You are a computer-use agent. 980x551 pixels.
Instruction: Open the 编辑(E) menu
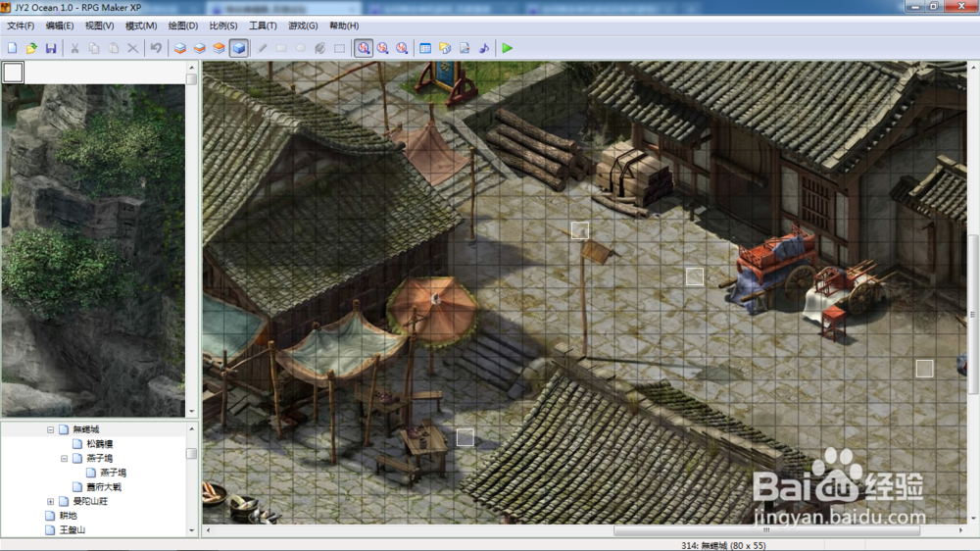[x=60, y=25]
